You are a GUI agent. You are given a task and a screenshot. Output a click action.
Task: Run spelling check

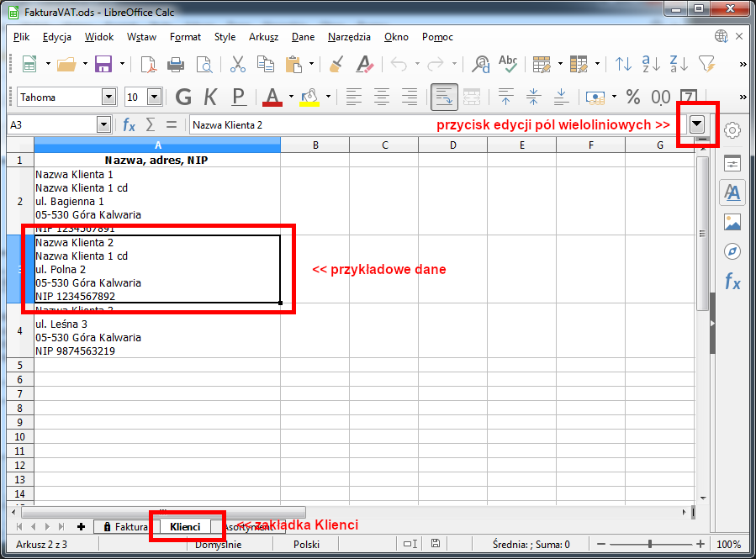click(x=508, y=64)
